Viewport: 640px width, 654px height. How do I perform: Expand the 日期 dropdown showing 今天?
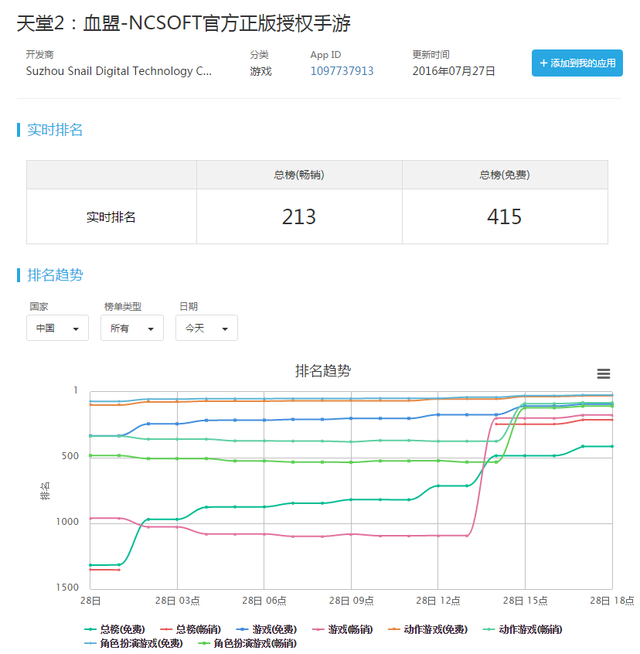[x=207, y=328]
